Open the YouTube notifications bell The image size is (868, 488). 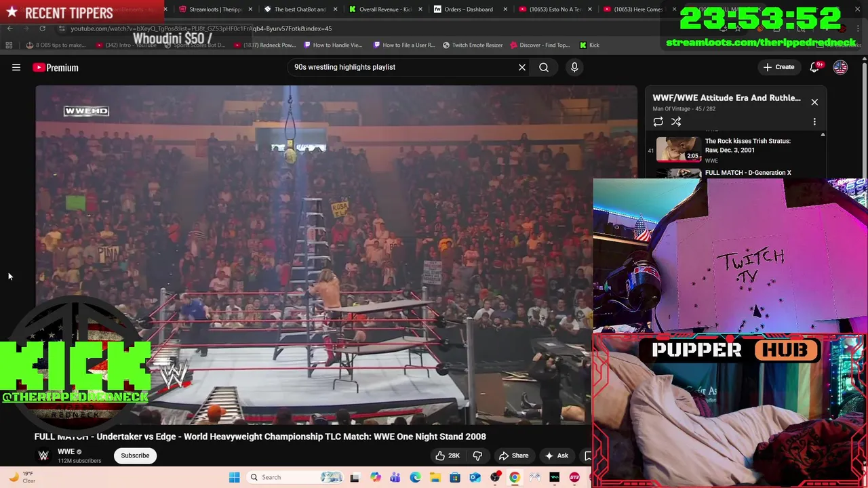tap(814, 67)
